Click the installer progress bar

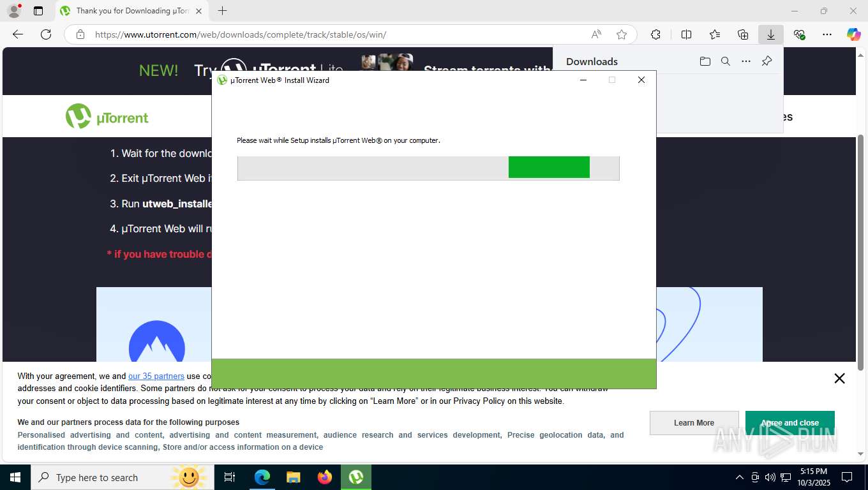click(428, 168)
